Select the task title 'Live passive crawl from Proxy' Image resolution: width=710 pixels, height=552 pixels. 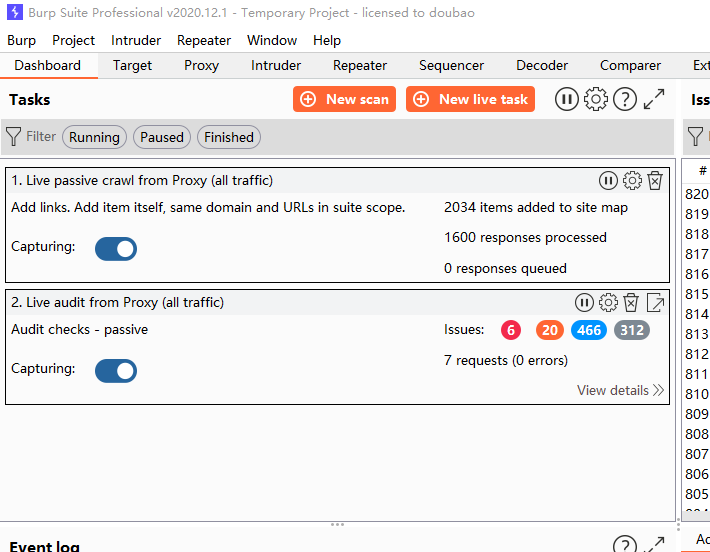tap(116, 180)
